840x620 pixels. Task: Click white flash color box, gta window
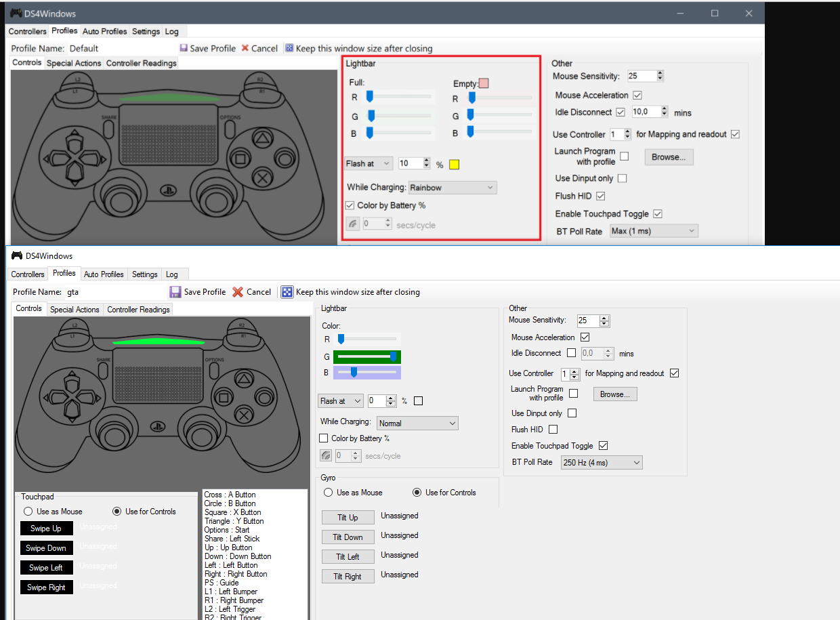(419, 401)
